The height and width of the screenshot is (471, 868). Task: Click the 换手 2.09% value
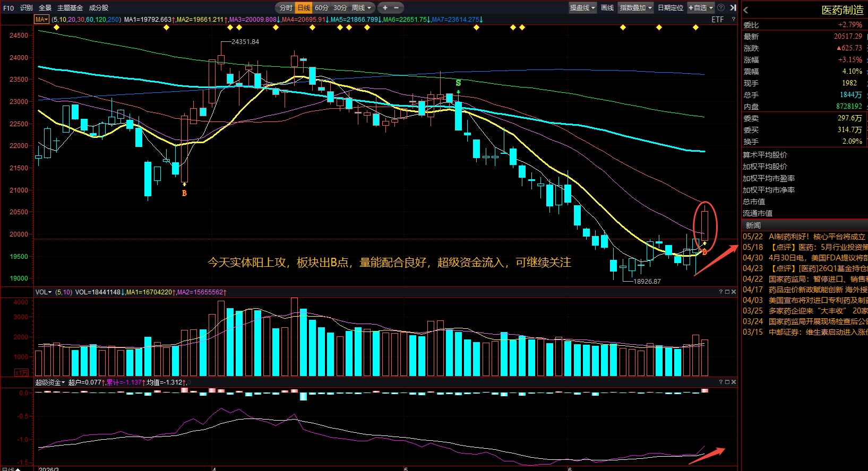pos(852,142)
